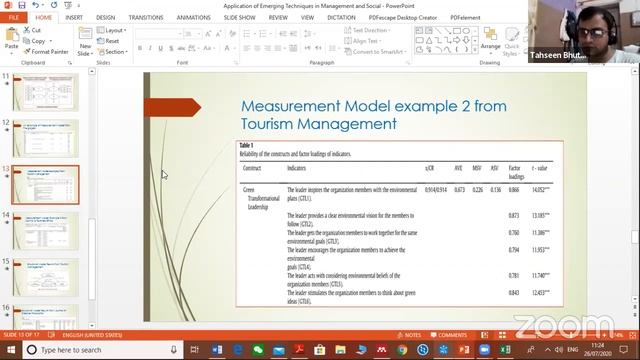Open Change Case dropdown
Viewport: 640px width, 360px height.
pyautogui.click(x=209, y=48)
